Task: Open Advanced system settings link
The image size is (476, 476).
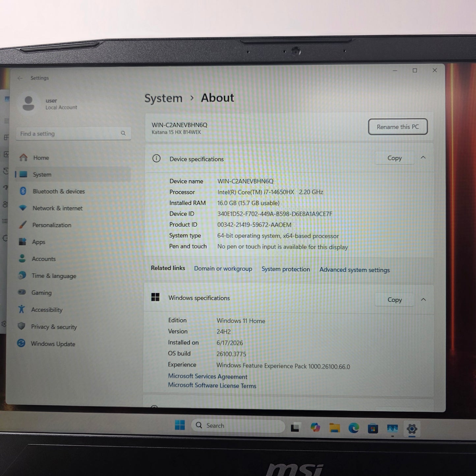Action: click(354, 270)
